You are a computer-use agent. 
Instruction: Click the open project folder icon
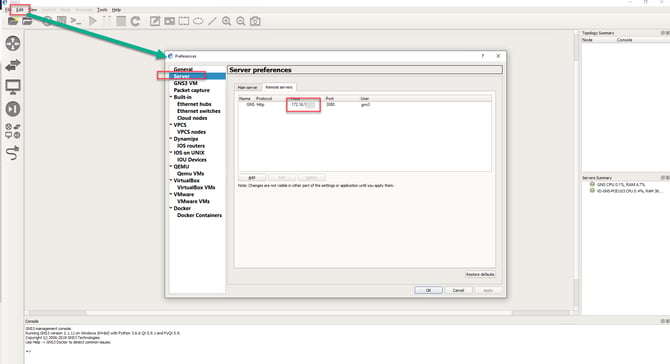pyautogui.click(x=27, y=21)
